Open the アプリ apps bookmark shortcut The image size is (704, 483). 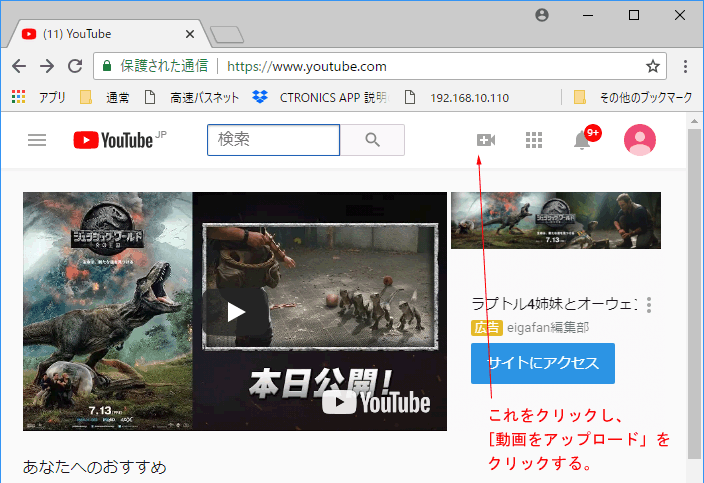pyautogui.click(x=39, y=97)
